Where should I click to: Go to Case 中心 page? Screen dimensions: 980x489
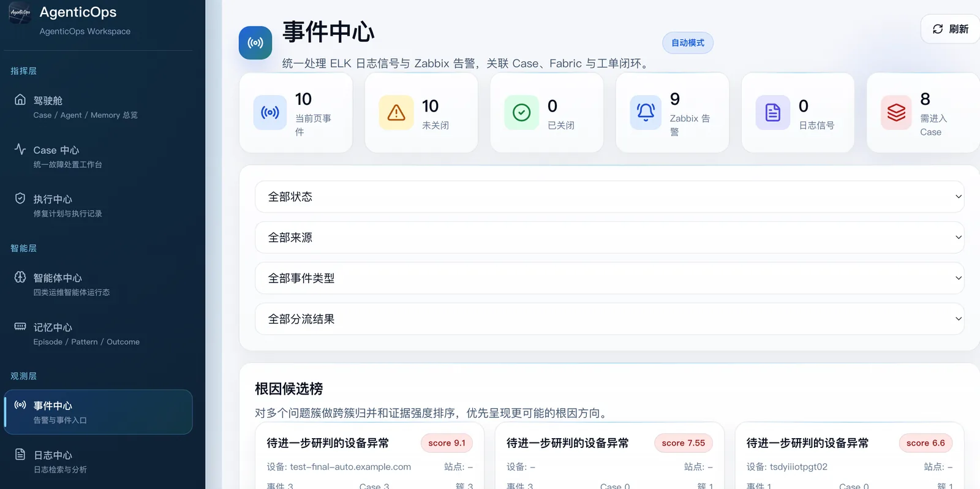tap(98, 156)
